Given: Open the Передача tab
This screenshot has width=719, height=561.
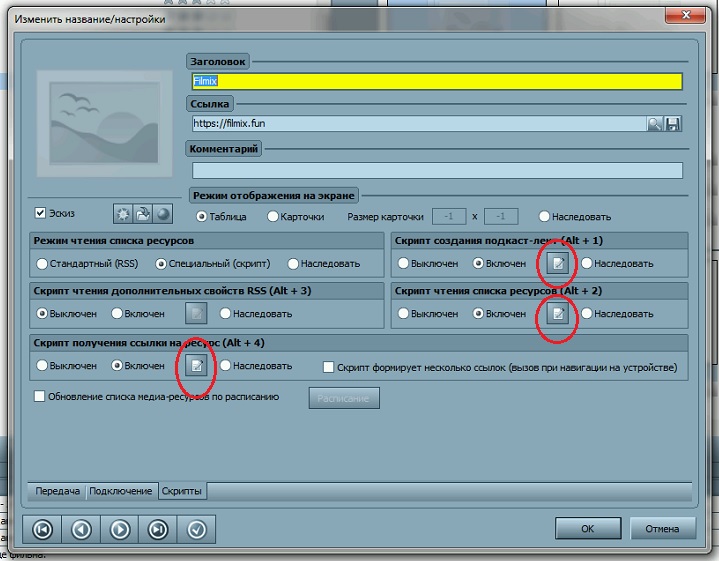Looking at the screenshot, I should (x=57, y=491).
